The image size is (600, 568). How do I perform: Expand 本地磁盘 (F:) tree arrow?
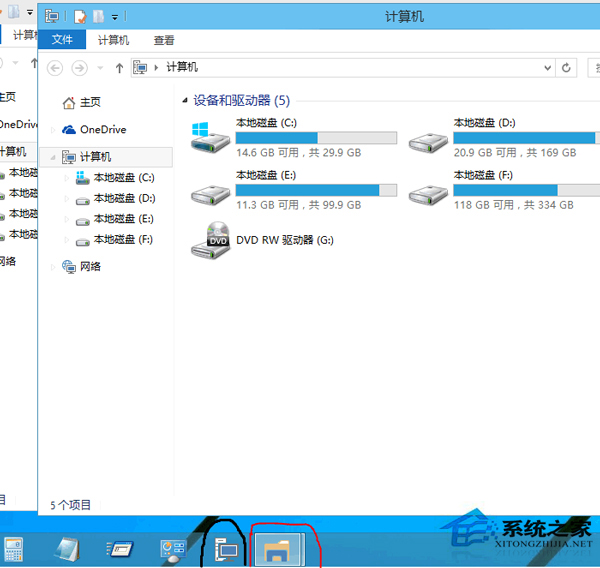point(67,240)
